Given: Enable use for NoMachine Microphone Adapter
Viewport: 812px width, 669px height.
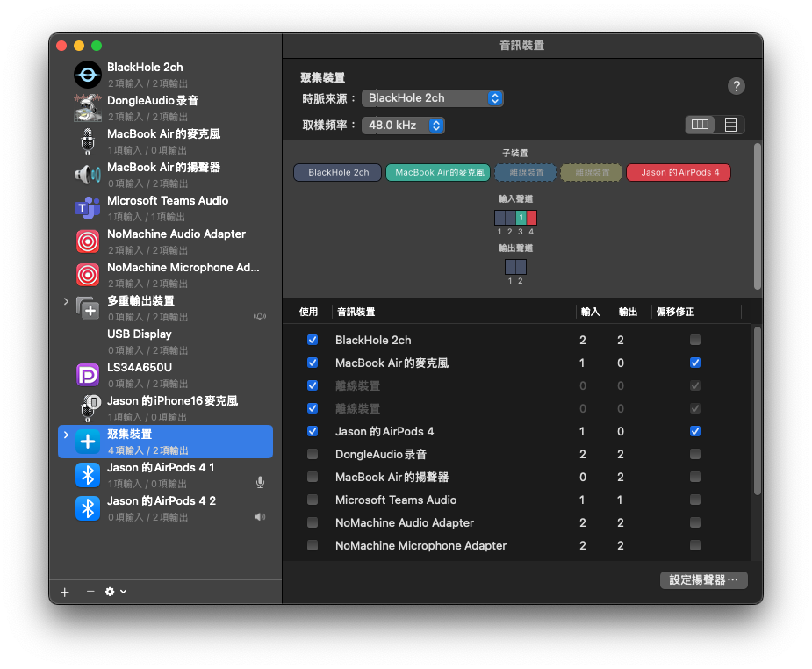Looking at the screenshot, I should point(313,544).
